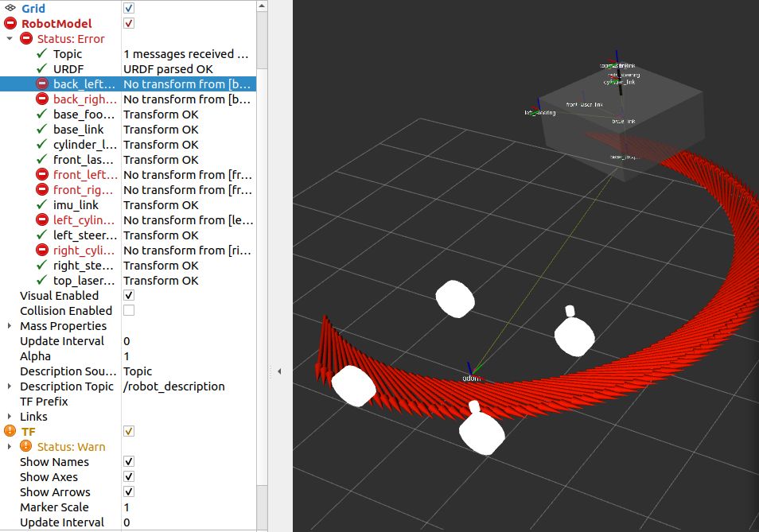This screenshot has height=532, width=759.
Task: Uncheck the TF display checkbox
Action: 129,431
